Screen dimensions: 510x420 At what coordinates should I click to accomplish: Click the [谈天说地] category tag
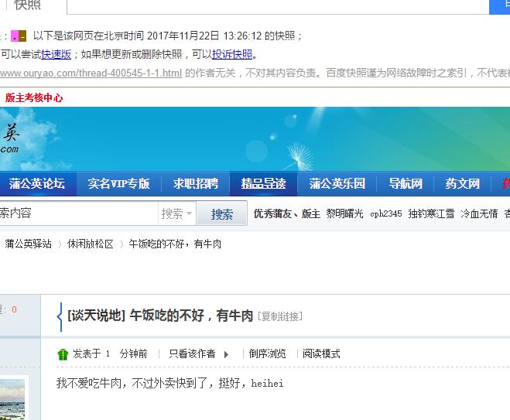pyautogui.click(x=96, y=316)
